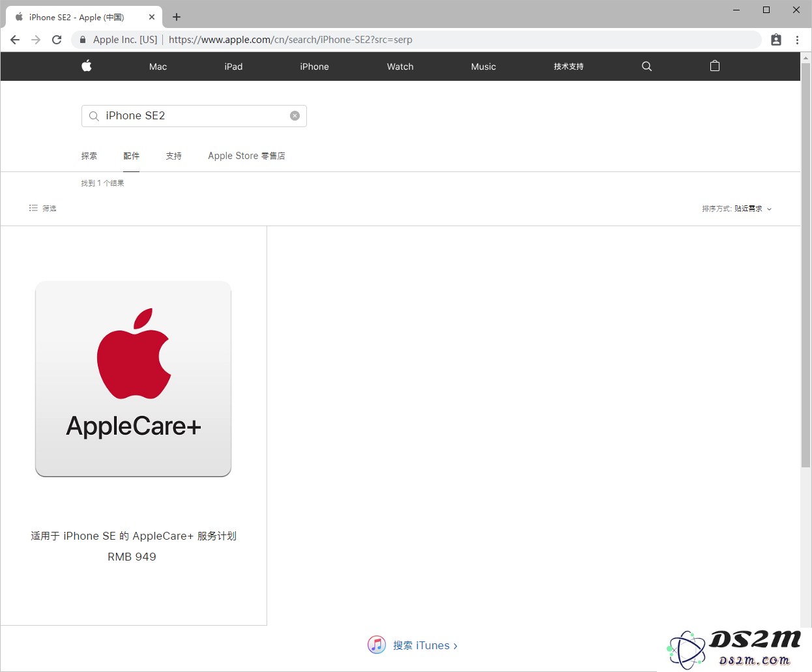Click the iPhone SE2 search input field
The width and height of the screenshot is (812, 672).
tap(194, 116)
